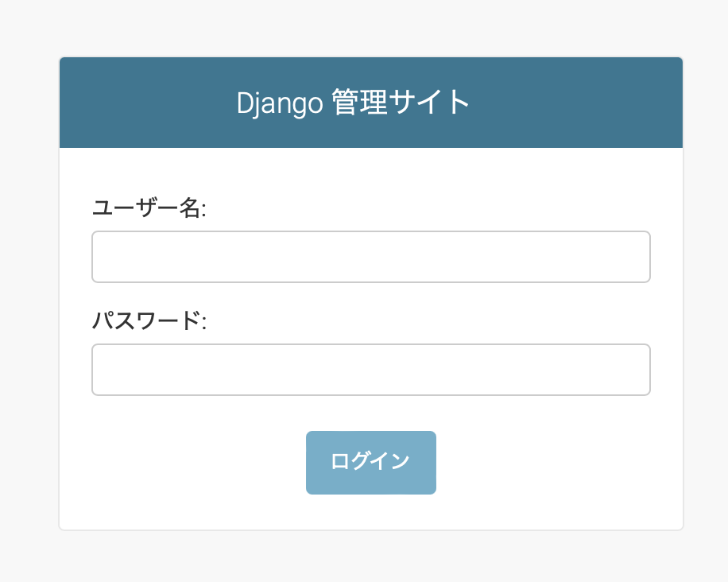Click the center of the ログイン button
Viewport: 728px width, 582px height.
(370, 462)
